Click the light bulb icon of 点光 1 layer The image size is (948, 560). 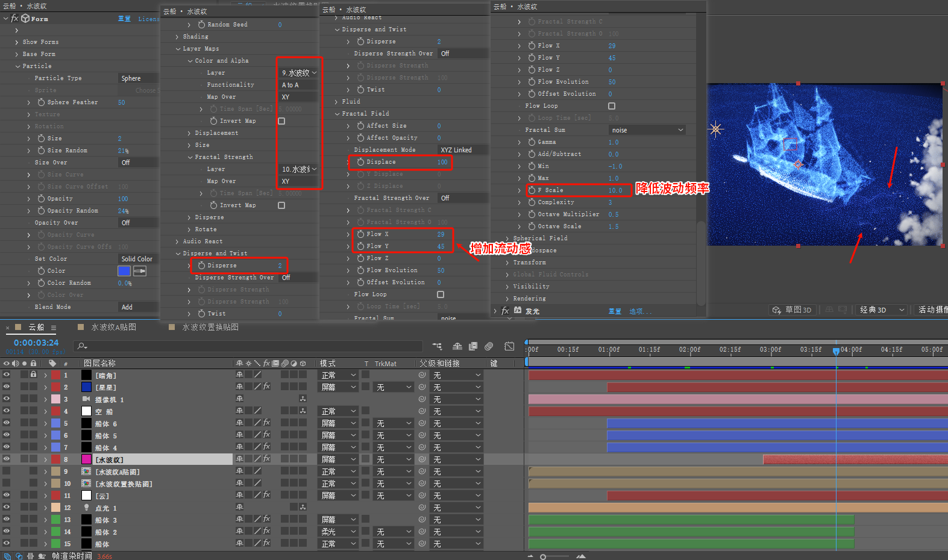point(86,508)
